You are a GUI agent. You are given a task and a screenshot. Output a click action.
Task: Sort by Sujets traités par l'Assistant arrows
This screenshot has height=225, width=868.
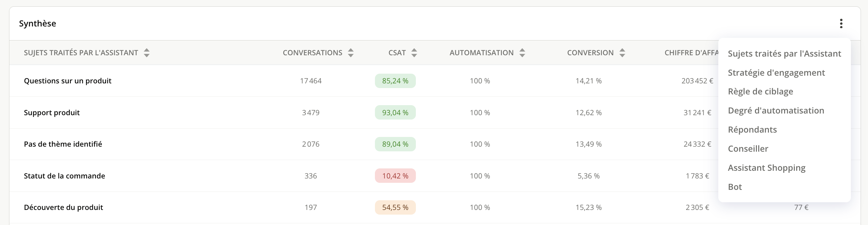coord(147,53)
